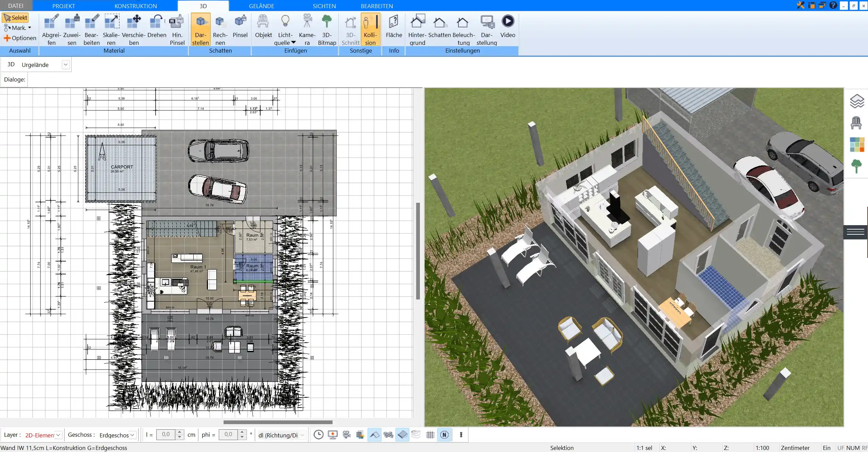Toggle the Kollision collision detection button
868x452 pixels.
pos(370,30)
